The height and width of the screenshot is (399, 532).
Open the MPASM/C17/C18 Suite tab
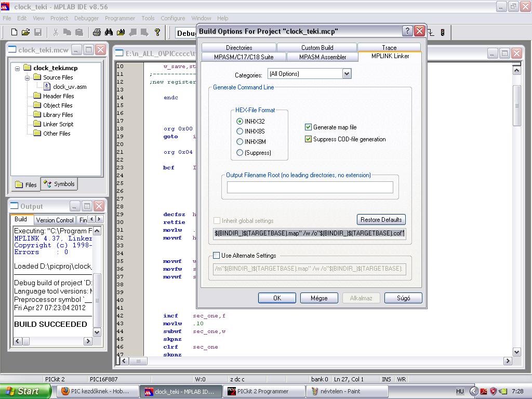[244, 57]
